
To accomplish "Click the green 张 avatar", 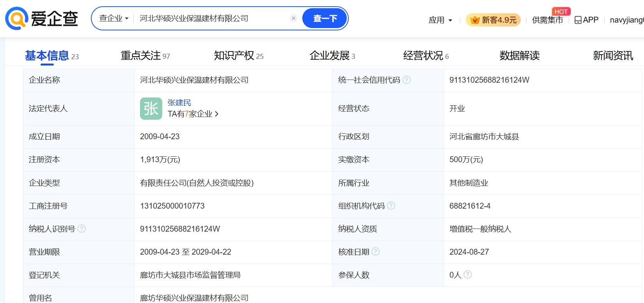I will pyautogui.click(x=151, y=108).
